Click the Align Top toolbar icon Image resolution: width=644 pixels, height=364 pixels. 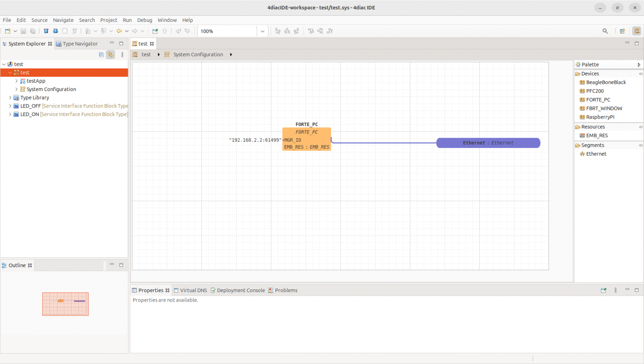[x=311, y=31]
